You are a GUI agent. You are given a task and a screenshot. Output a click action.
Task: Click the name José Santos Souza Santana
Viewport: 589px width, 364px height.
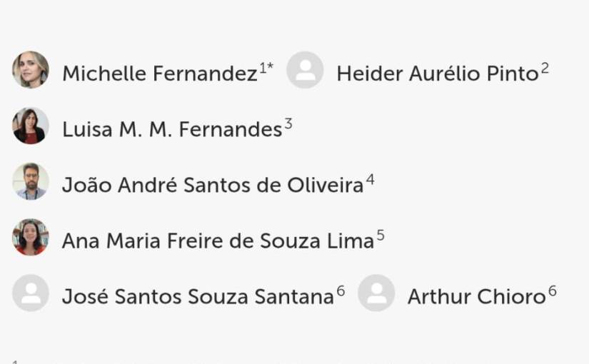click(198, 297)
